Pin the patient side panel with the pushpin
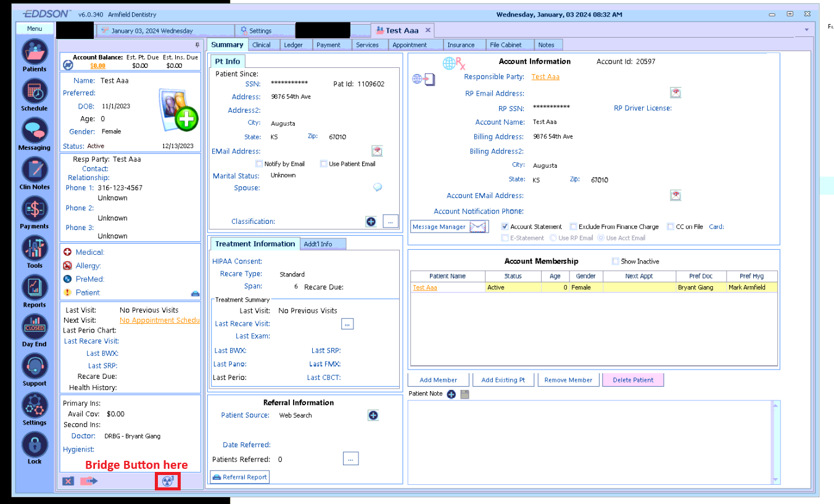This screenshot has height=504, width=834. click(x=197, y=44)
